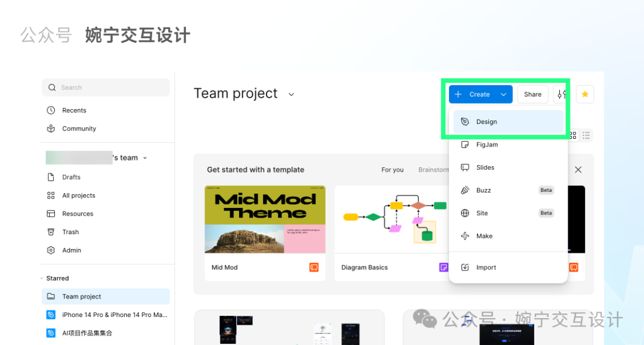Click the Recents clock icon
Screen dimensions: 644x345
51,110
